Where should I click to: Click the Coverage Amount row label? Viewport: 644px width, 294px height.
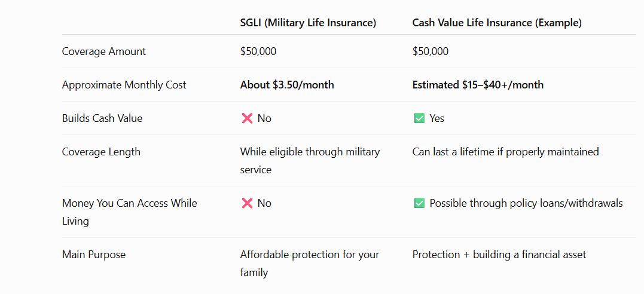104,51
